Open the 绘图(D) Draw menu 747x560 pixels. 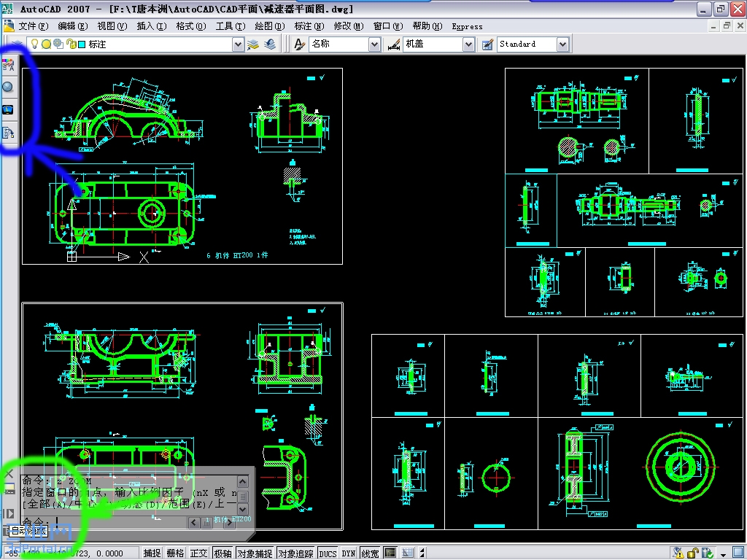click(268, 26)
